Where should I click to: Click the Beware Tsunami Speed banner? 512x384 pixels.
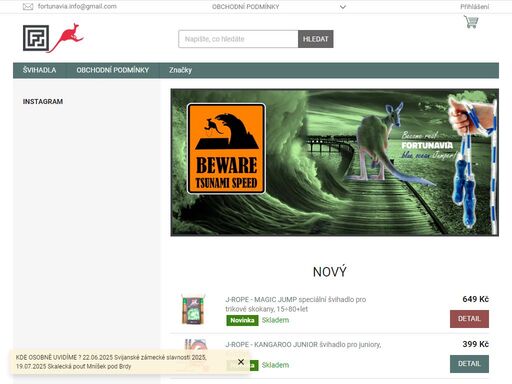[x=335, y=162]
